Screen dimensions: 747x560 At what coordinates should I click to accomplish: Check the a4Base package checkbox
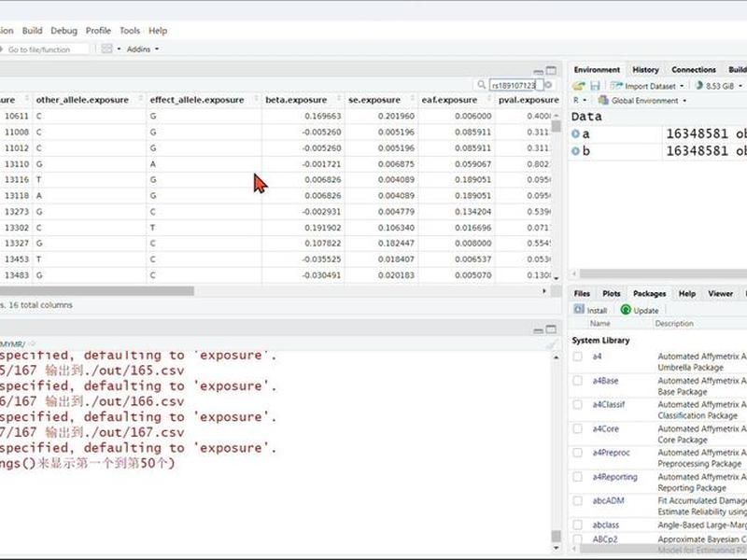[577, 381]
